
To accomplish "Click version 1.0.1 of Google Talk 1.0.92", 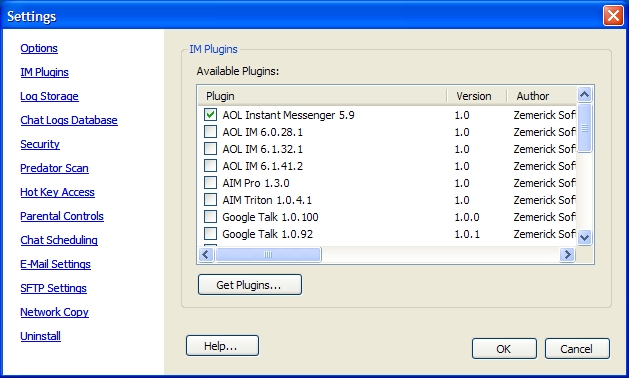I will coord(467,234).
